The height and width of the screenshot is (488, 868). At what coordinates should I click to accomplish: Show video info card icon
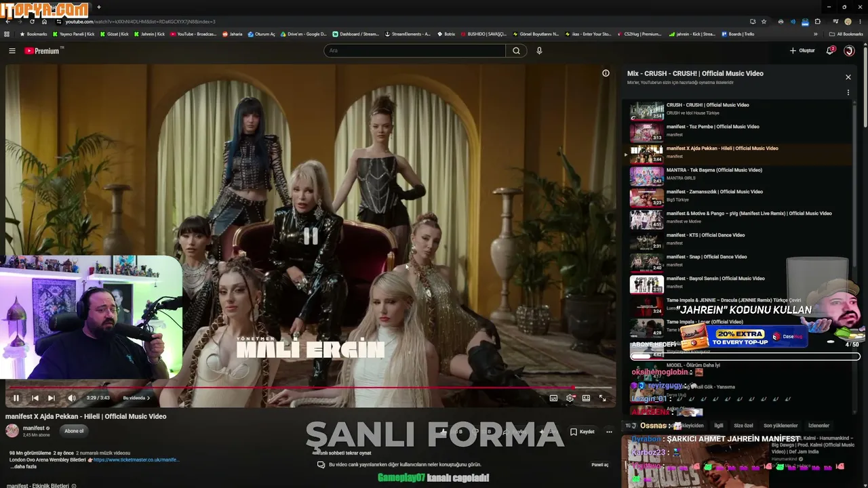coord(606,73)
